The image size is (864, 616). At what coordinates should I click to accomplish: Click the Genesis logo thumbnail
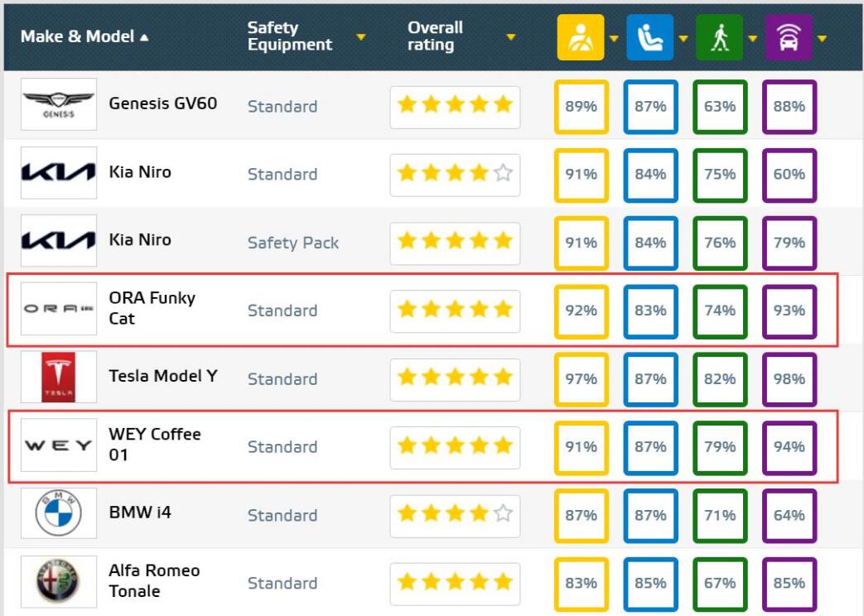pyautogui.click(x=58, y=104)
